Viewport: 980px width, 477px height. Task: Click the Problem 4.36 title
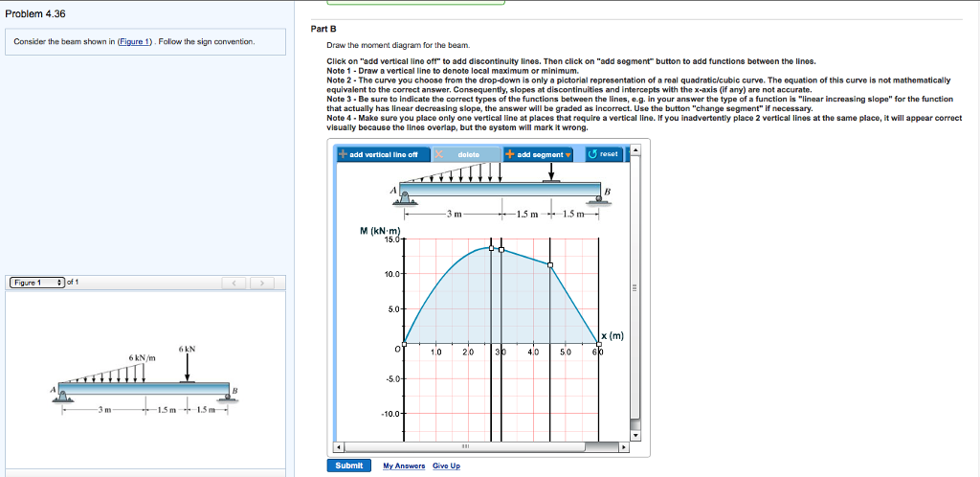(35, 14)
